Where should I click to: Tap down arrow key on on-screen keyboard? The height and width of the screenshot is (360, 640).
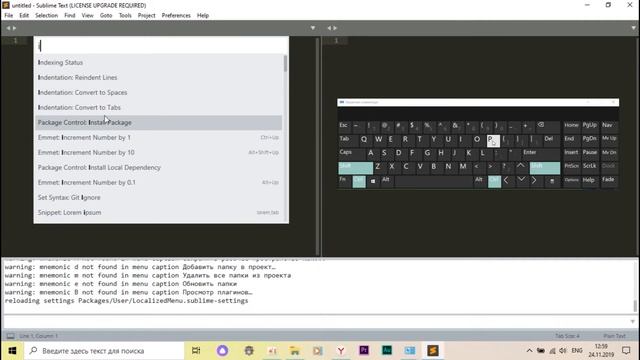[x=521, y=180]
